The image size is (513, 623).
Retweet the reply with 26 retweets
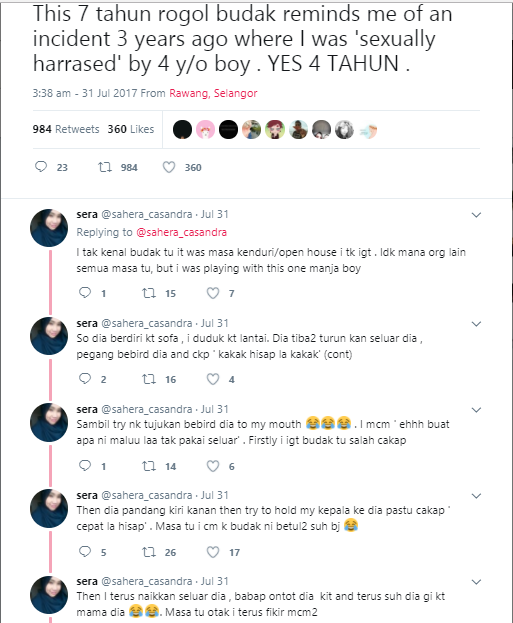click(x=149, y=552)
